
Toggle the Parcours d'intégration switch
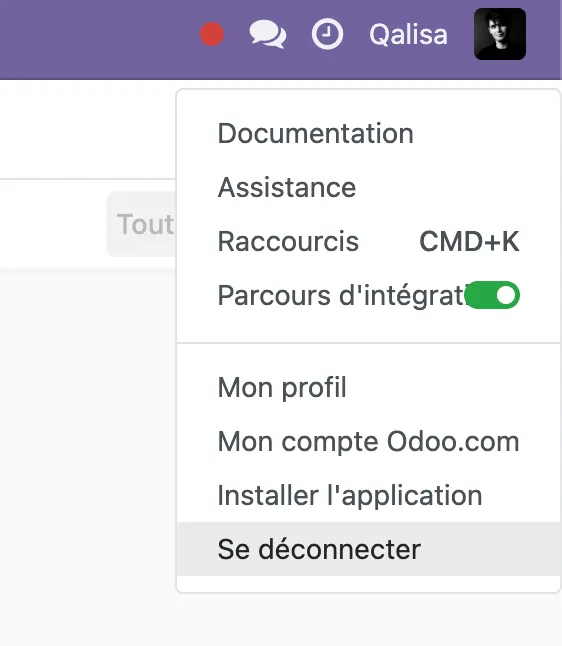[492, 295]
